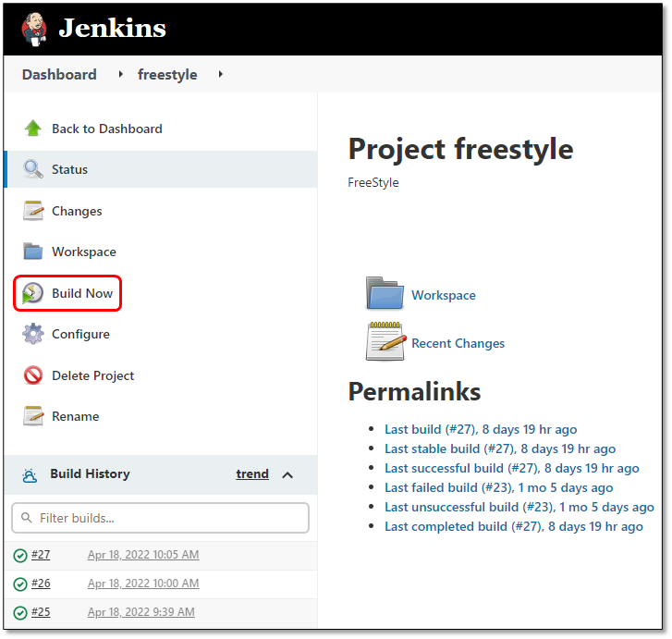Click the large Recent Changes notepad icon
672x639 pixels.
tap(385, 341)
